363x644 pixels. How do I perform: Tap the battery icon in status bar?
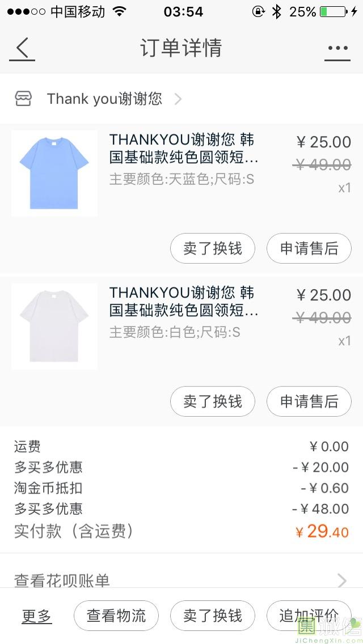(x=333, y=11)
